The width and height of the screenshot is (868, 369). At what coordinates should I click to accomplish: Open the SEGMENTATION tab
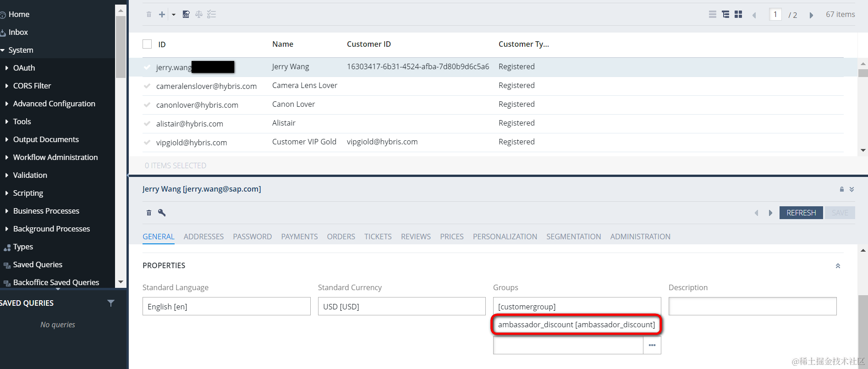coord(574,237)
